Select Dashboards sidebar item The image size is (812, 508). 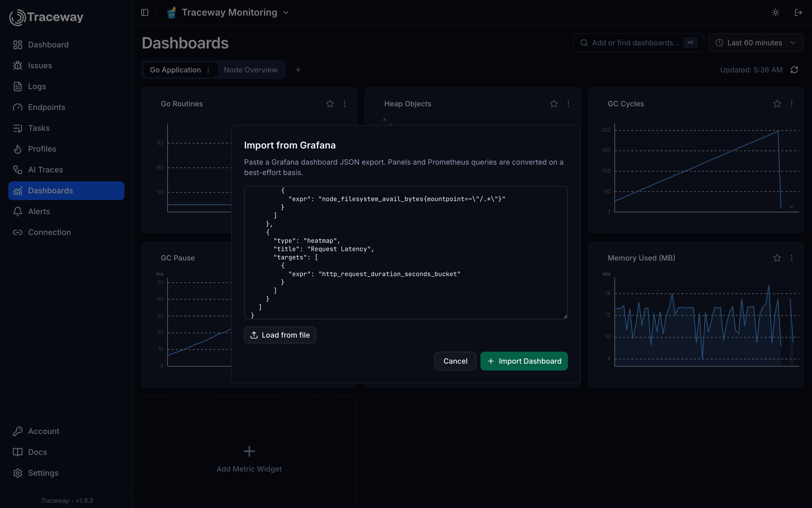pyautogui.click(x=66, y=190)
